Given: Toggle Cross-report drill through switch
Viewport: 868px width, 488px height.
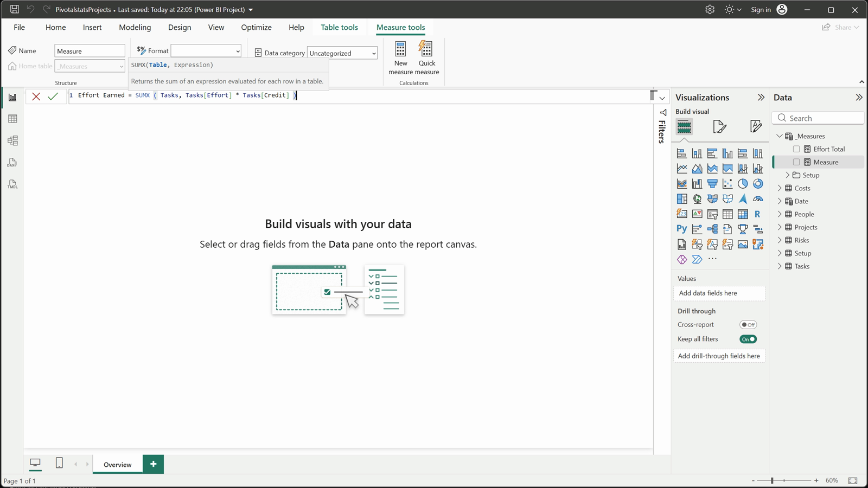Looking at the screenshot, I should pos(748,325).
